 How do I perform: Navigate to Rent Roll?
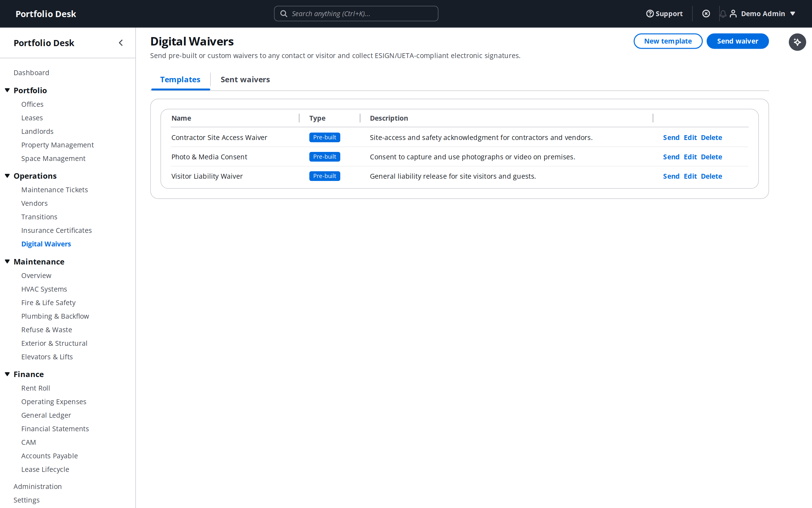35,388
